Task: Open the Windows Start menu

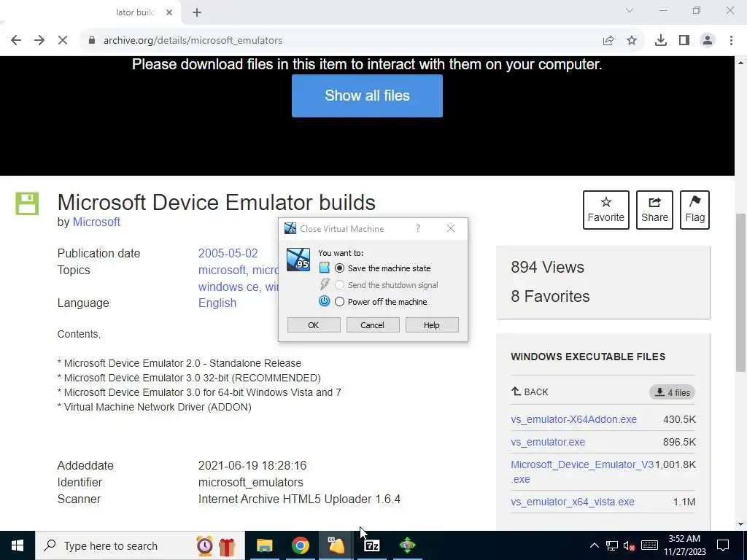Action: [18, 545]
